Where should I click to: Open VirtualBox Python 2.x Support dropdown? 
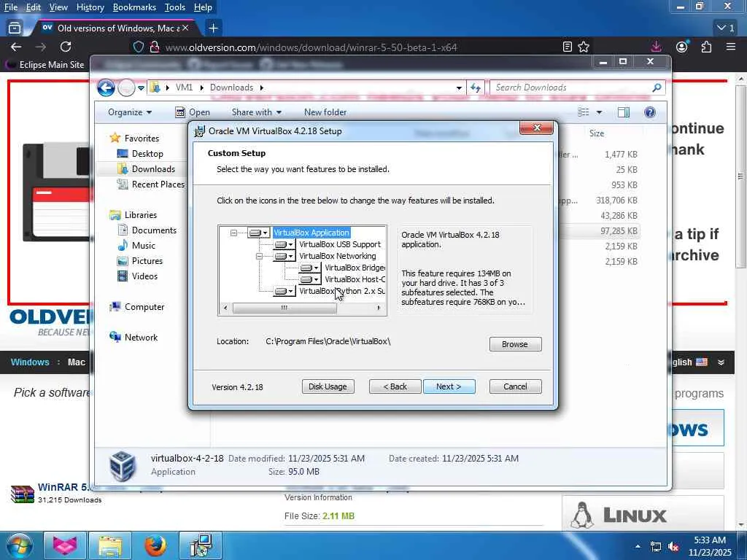coord(285,291)
